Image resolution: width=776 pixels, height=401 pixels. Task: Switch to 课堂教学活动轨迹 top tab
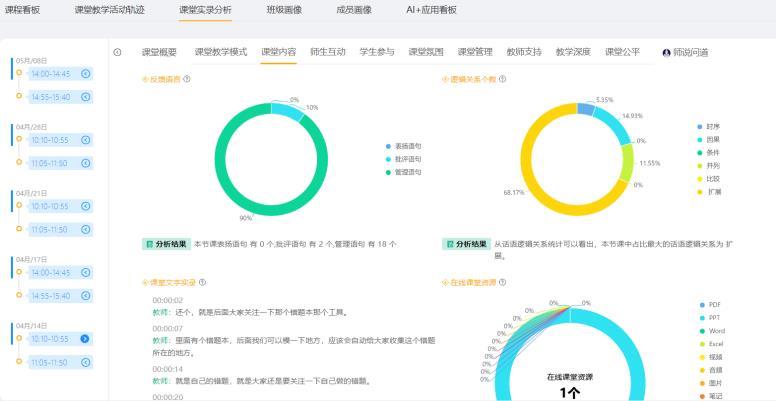click(109, 10)
